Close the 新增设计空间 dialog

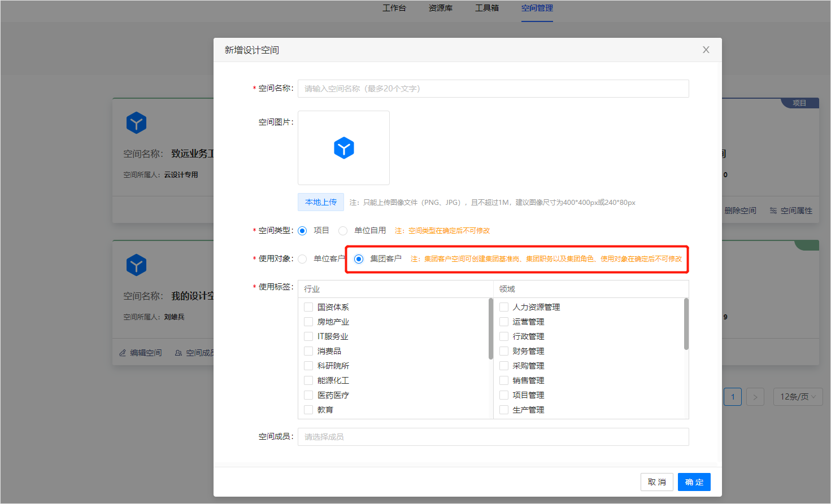pos(706,50)
